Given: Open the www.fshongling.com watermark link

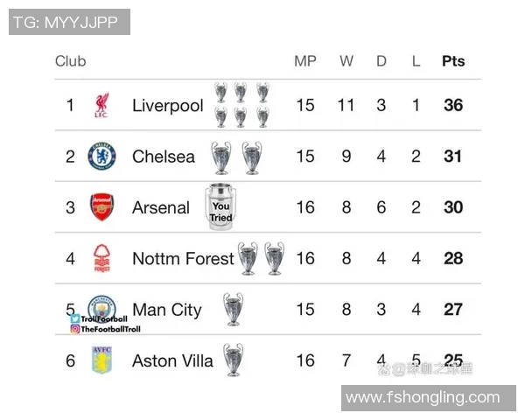Looking at the screenshot, I should pos(423,398).
